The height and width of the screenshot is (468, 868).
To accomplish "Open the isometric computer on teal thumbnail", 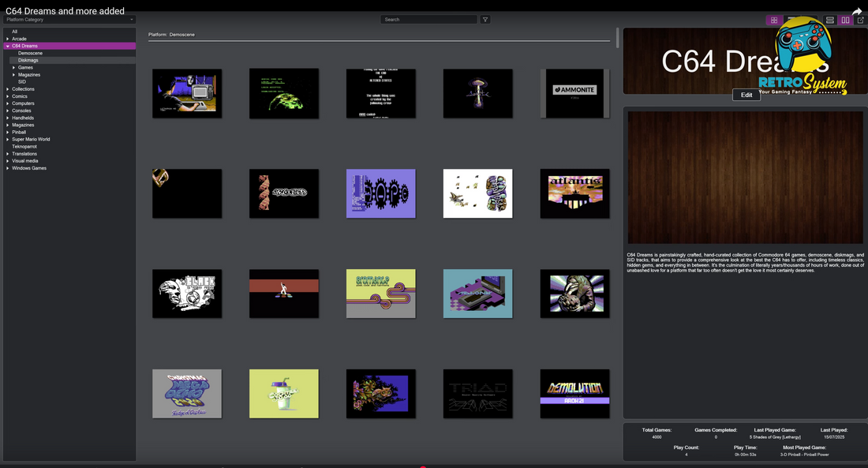I will click(477, 294).
